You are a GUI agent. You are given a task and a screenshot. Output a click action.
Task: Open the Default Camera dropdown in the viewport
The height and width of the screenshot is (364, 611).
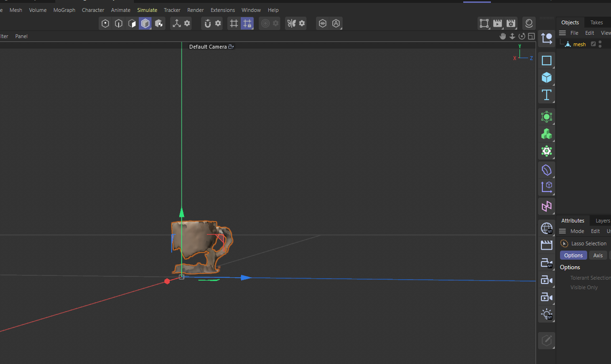click(211, 46)
